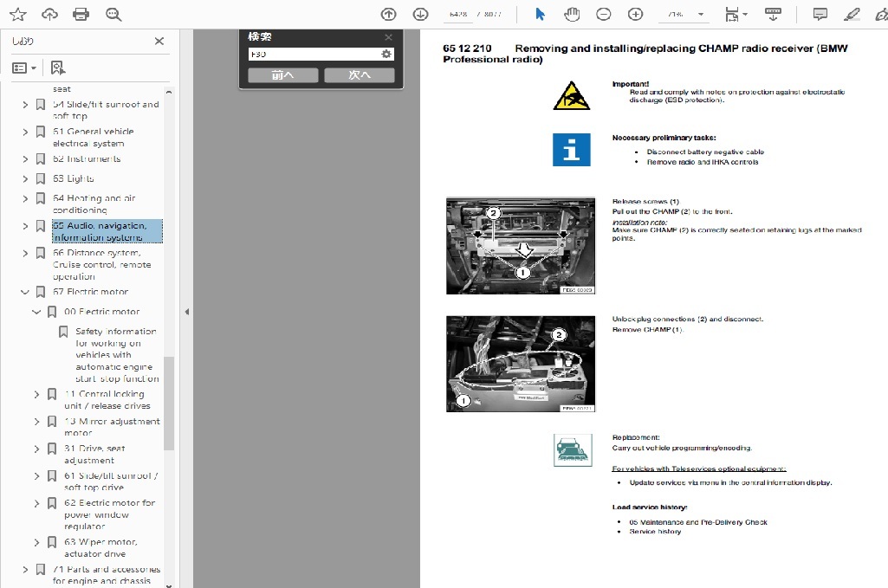Open page fit dropdown arrow
The image size is (888, 588).
click(745, 14)
